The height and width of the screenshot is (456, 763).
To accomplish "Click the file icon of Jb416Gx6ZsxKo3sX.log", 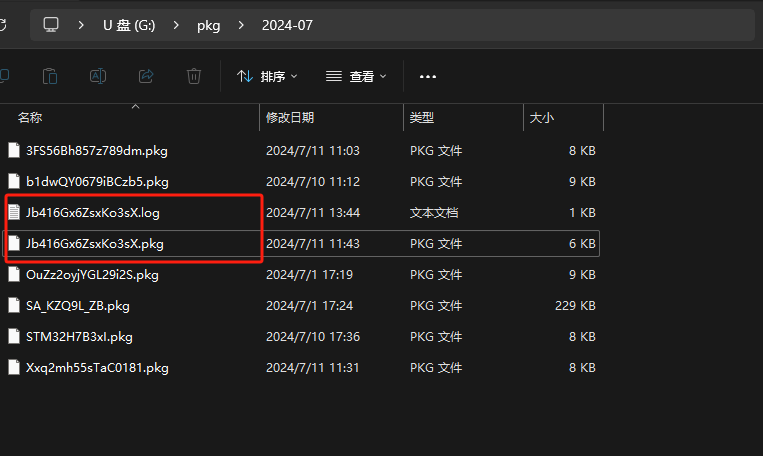I will pos(14,212).
